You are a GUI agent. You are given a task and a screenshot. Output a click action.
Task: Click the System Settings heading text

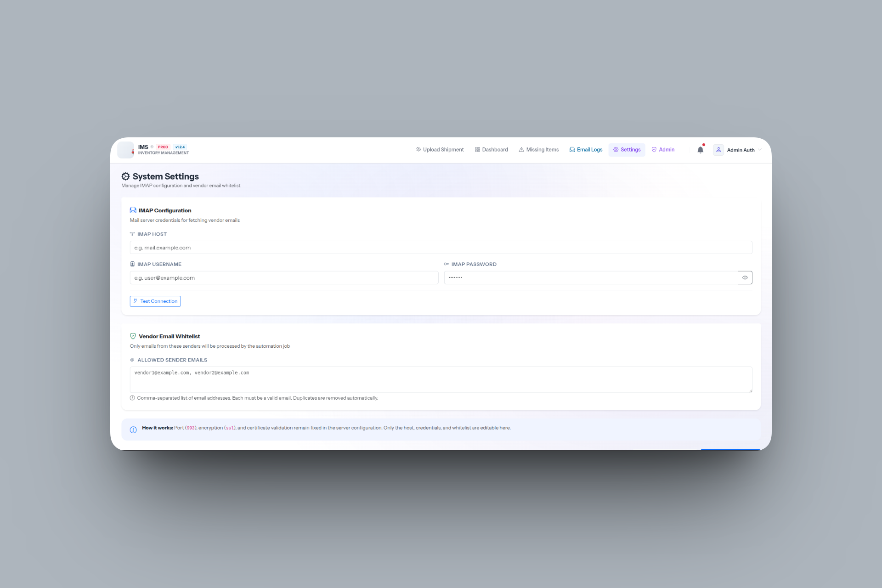tap(166, 176)
